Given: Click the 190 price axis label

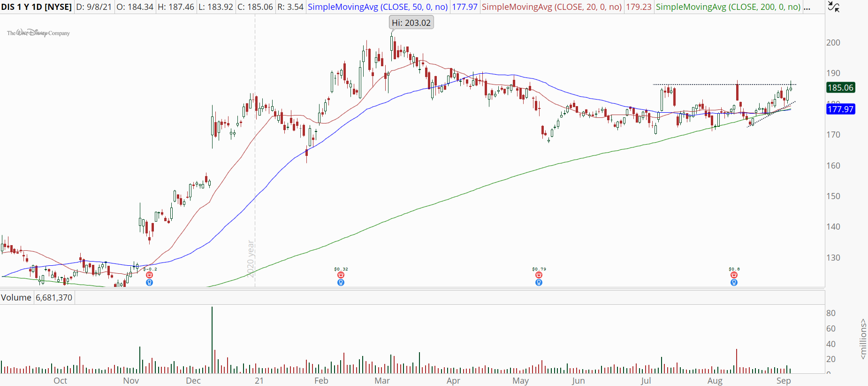Looking at the screenshot, I should tap(833, 73).
